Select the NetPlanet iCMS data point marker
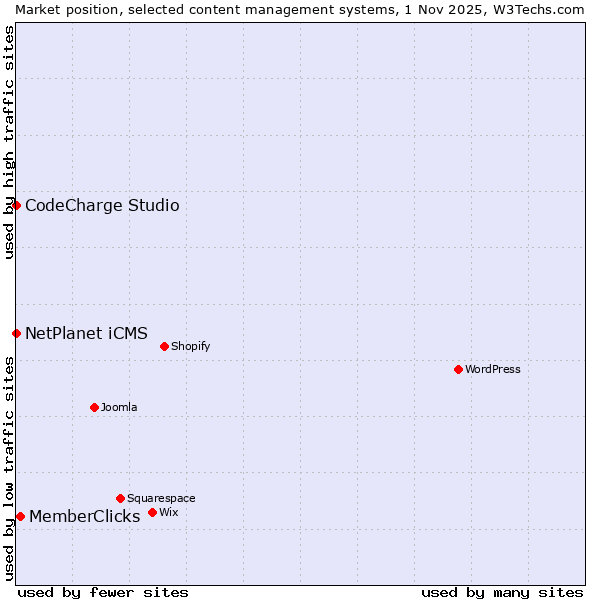 coord(16,333)
